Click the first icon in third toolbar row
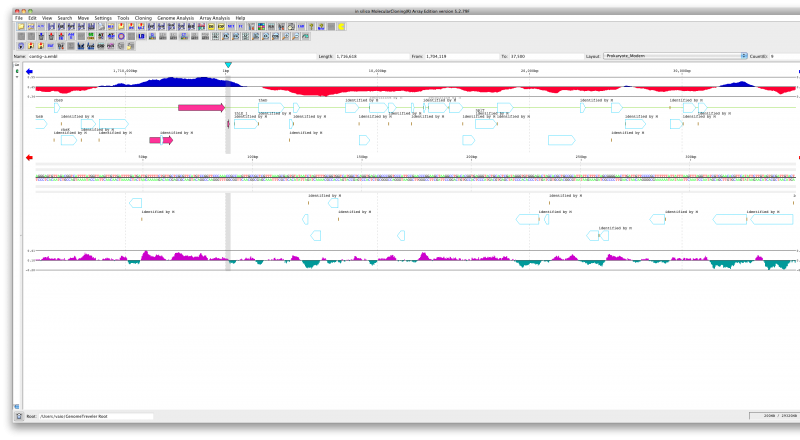The height and width of the screenshot is (440, 800). [21, 46]
